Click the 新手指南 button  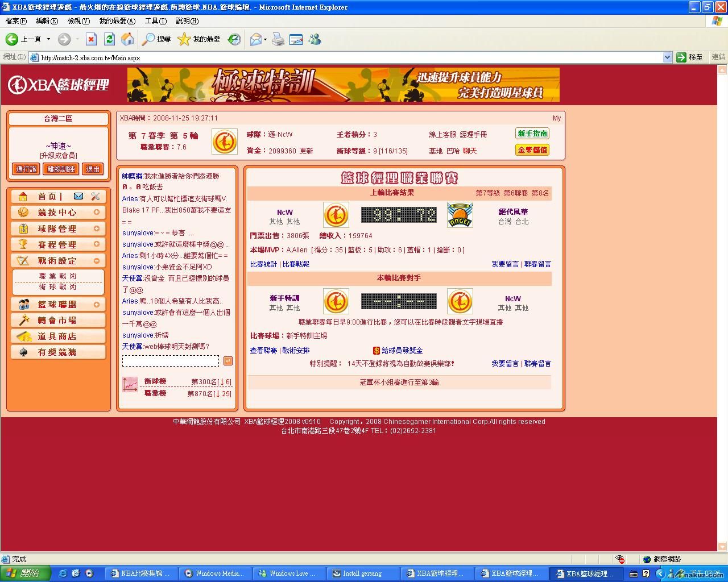(x=532, y=134)
